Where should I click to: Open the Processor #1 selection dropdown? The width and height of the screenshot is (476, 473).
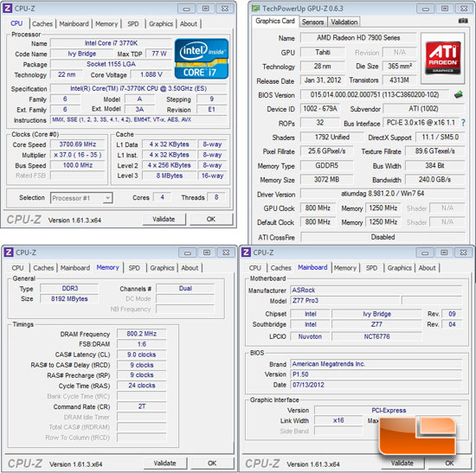81,198
